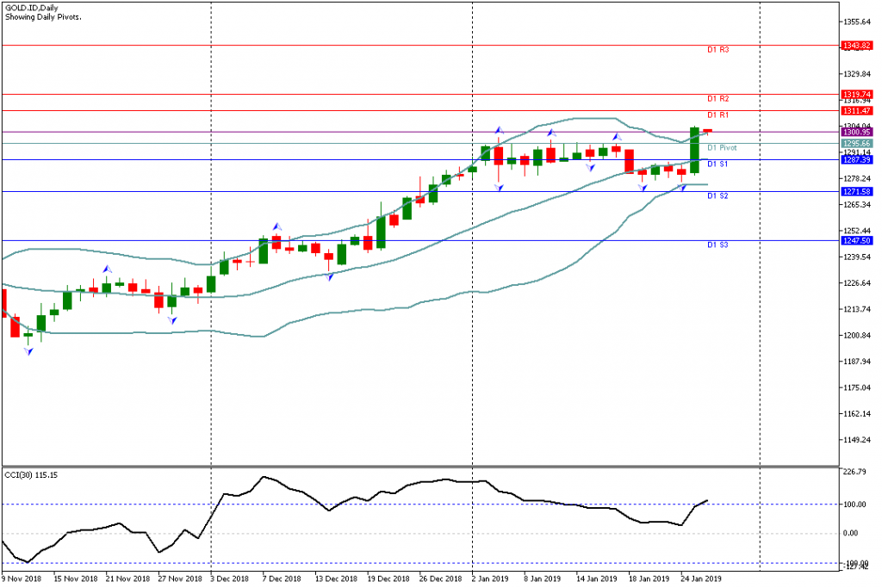
Task: Select the D1 S3 support label
Action: coord(718,245)
